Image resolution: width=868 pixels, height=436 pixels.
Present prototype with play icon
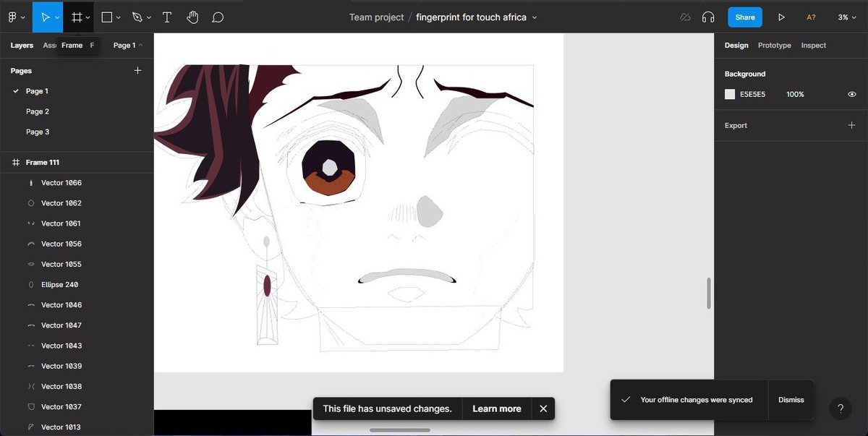(781, 17)
